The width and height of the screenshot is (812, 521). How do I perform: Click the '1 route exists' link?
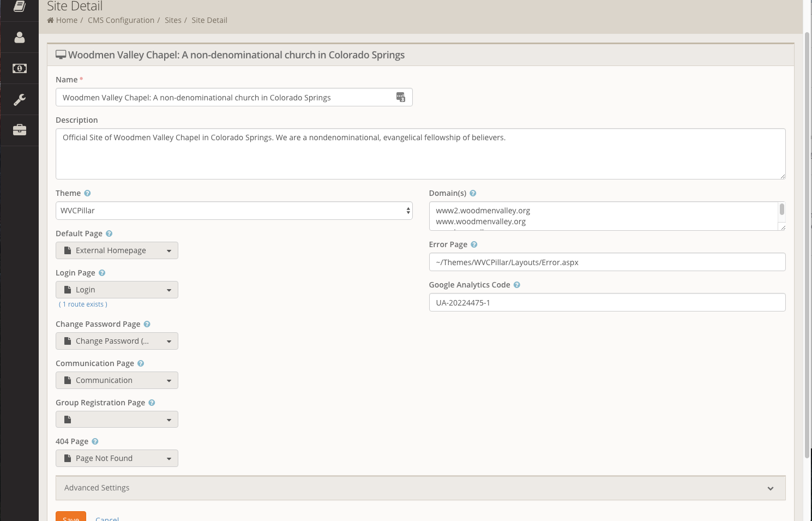tap(83, 304)
